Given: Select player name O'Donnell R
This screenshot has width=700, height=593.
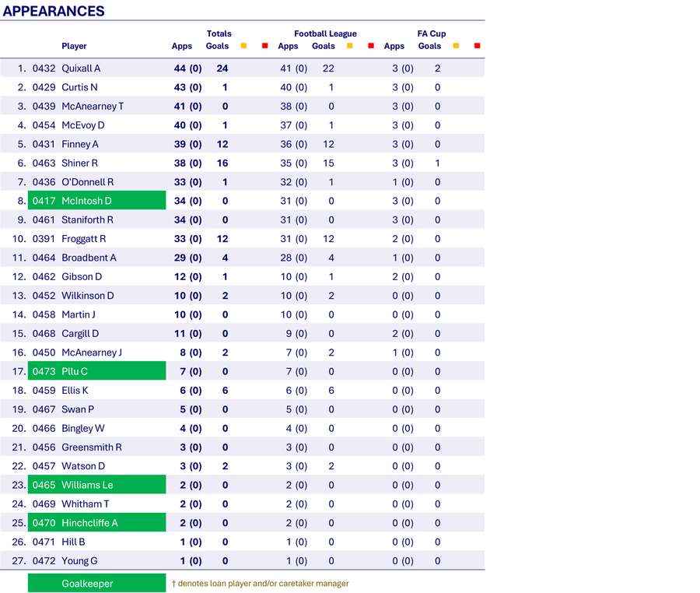Looking at the screenshot, I should click(87, 182).
